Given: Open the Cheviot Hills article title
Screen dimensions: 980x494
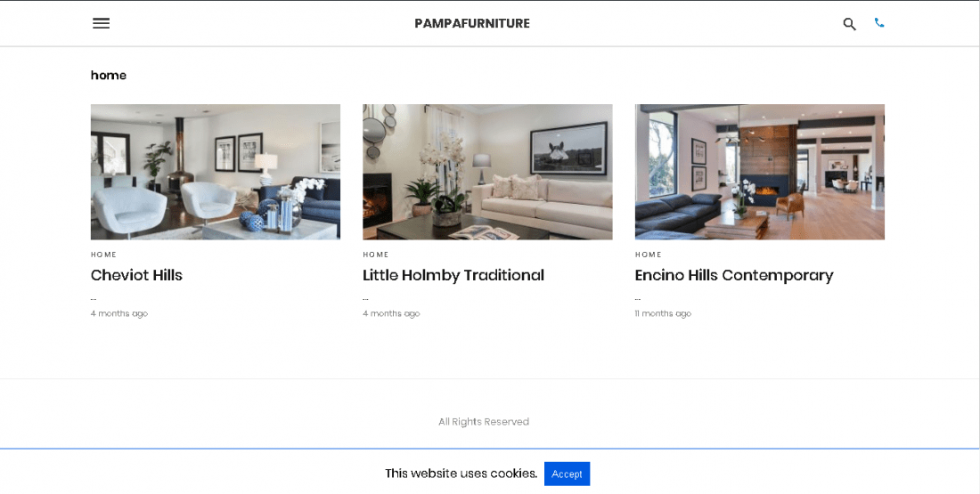Looking at the screenshot, I should click(x=136, y=275).
